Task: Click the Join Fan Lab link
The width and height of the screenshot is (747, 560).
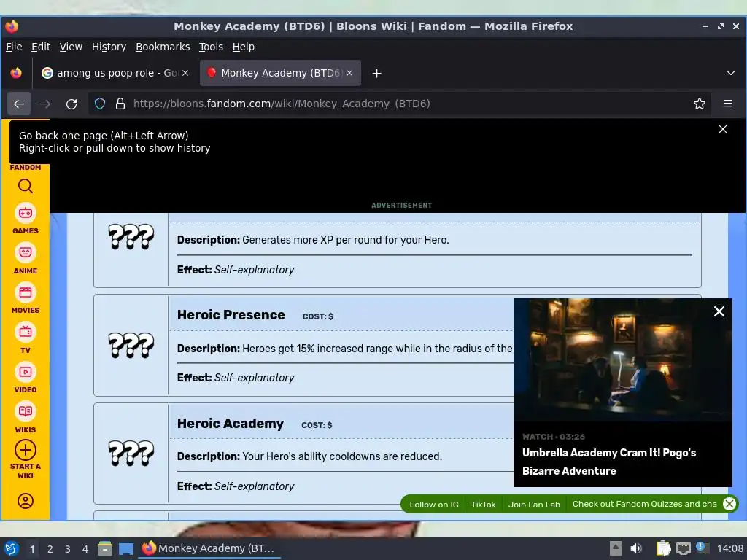Action: click(534, 505)
